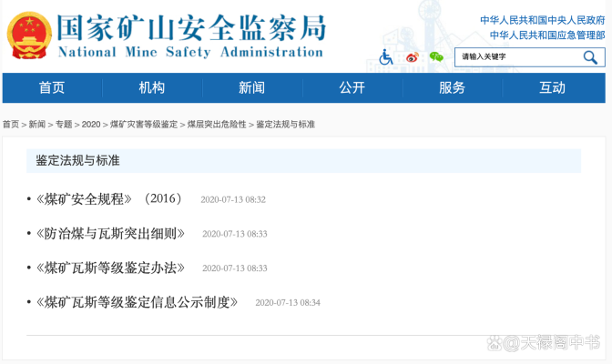This screenshot has height=364, width=612.
Task: Open 《防治煤与瓦斯突出细则》 article
Action: pyautogui.click(x=109, y=233)
